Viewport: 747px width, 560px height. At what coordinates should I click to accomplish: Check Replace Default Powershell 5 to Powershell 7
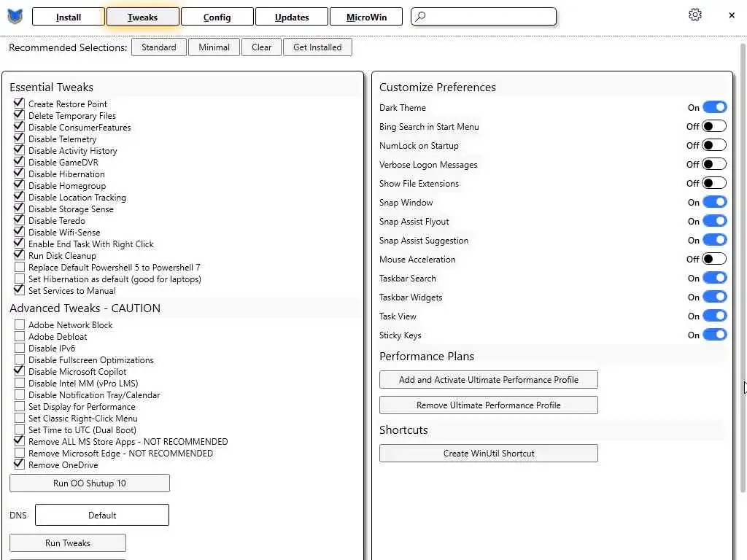click(x=19, y=266)
